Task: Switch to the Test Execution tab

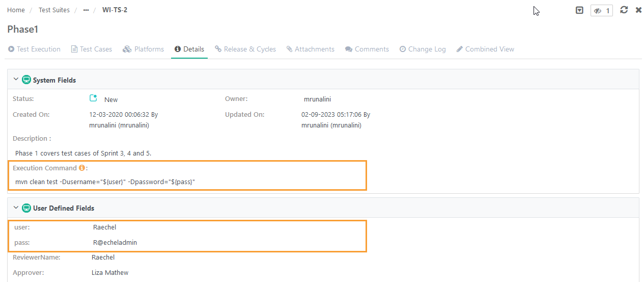Action: click(x=34, y=49)
